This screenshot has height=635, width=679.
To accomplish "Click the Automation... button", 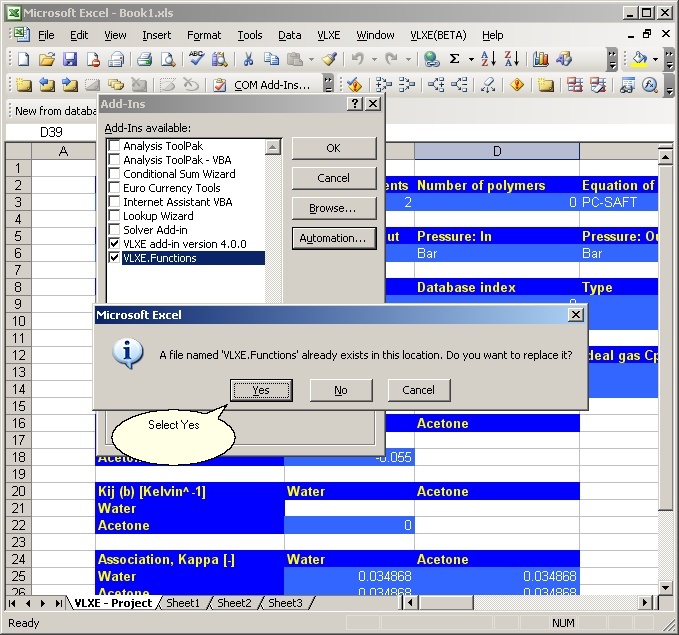I will point(334,238).
